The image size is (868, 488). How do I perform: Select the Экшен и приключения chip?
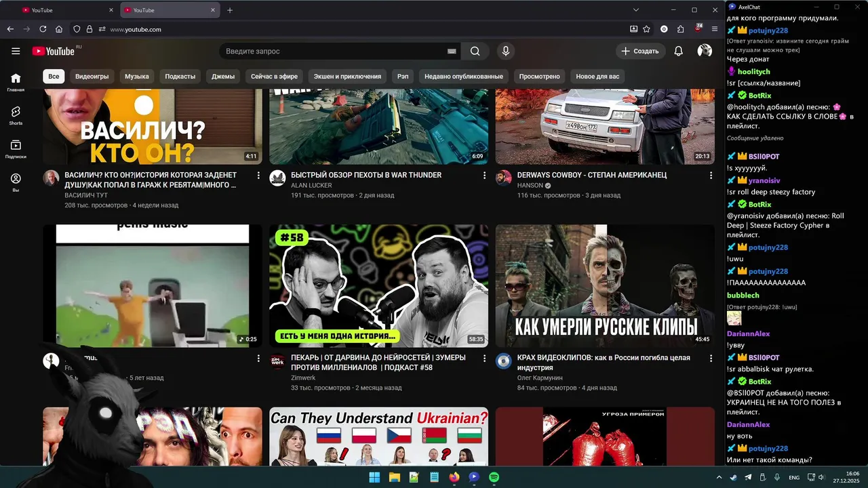349,77
